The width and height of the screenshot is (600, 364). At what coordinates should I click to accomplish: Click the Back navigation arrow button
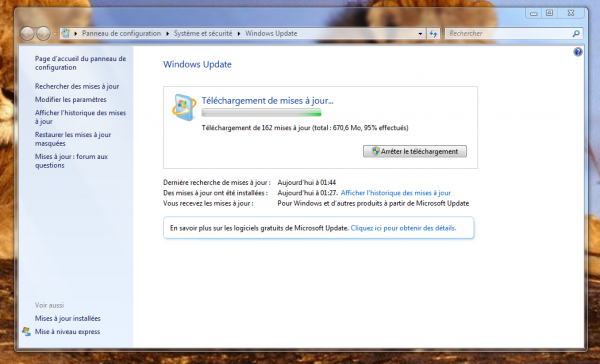coord(27,34)
